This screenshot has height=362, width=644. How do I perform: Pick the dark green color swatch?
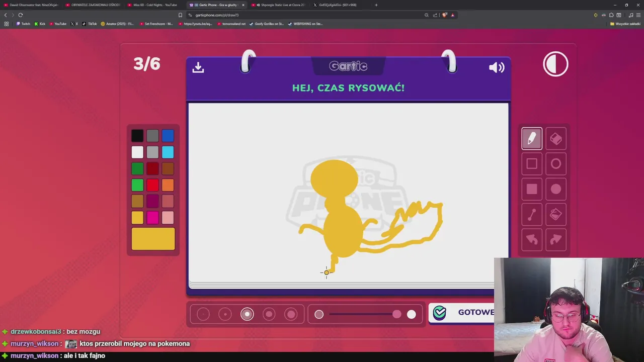point(137,168)
